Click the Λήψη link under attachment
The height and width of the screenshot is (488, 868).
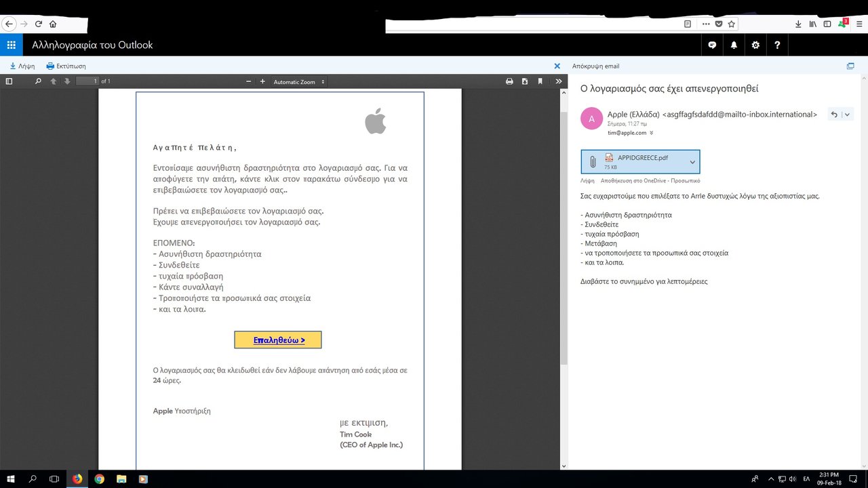[587, 181]
